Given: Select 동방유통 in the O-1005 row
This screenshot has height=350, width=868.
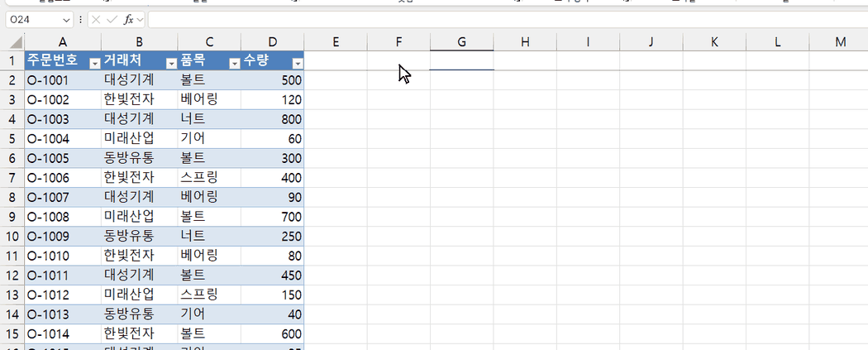Looking at the screenshot, I should (140, 158).
